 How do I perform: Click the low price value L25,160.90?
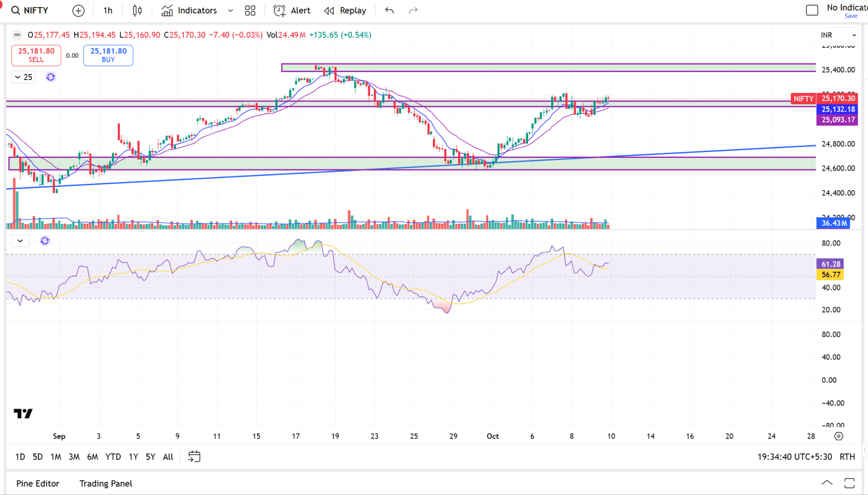pos(140,35)
